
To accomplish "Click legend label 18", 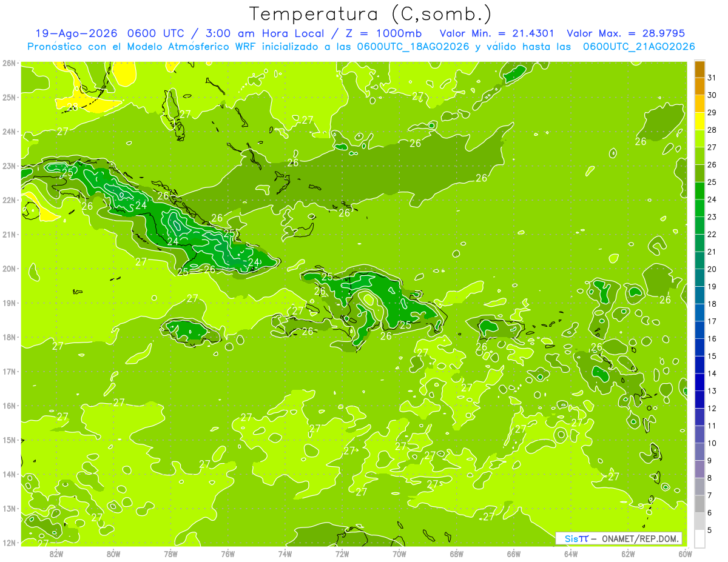I will click(712, 304).
